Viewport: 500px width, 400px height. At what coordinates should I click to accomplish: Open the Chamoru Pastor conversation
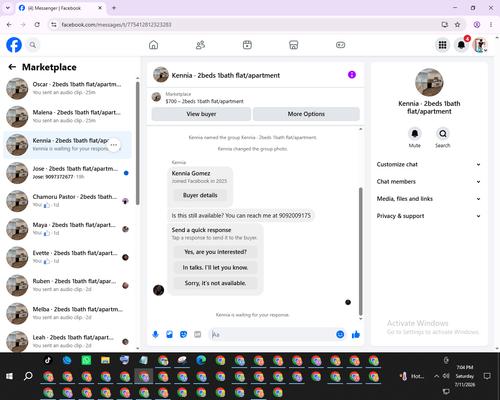click(67, 201)
